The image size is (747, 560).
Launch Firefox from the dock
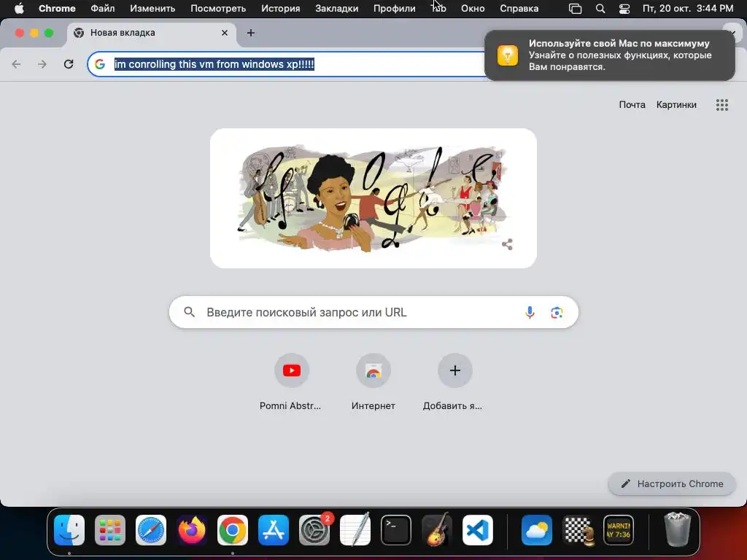(192, 530)
